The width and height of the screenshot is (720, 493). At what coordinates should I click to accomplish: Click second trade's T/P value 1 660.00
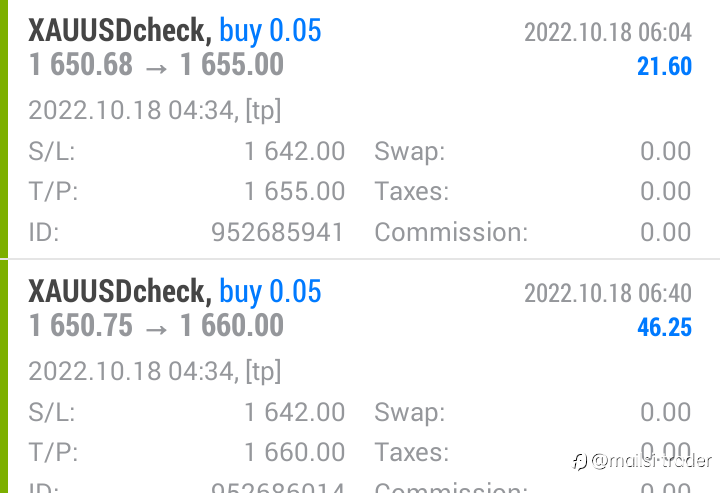coord(294,453)
